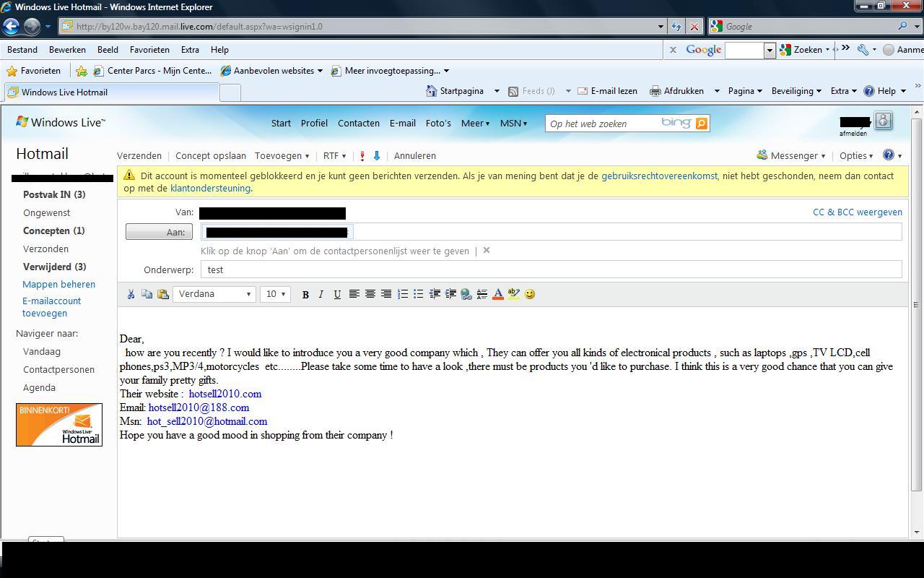This screenshot has height=578, width=924.
Task: Open the font color picker
Action: (x=498, y=294)
